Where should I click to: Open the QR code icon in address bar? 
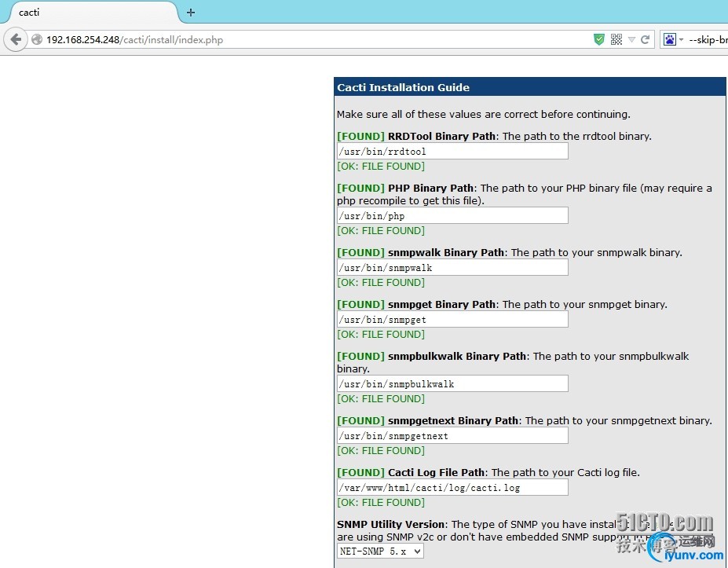click(x=616, y=39)
